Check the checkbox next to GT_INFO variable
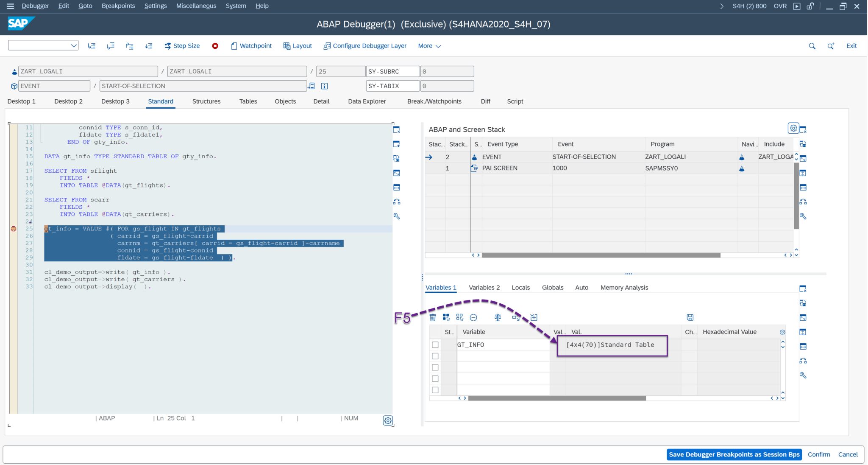 (435, 345)
